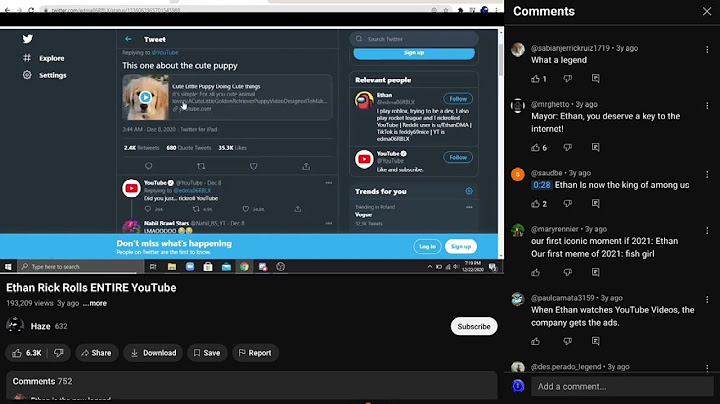720x404 pixels.
Task: Show hidden system tray icons chevron
Action: 429,267
